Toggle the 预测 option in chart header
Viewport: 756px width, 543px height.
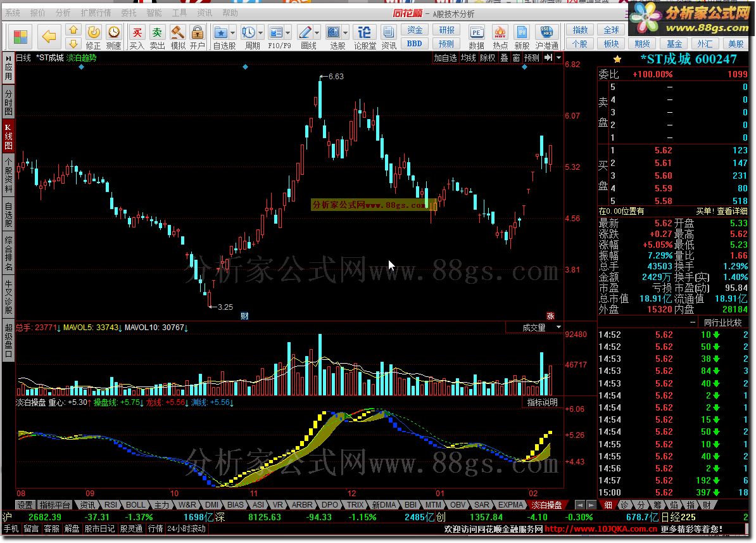tap(532, 58)
